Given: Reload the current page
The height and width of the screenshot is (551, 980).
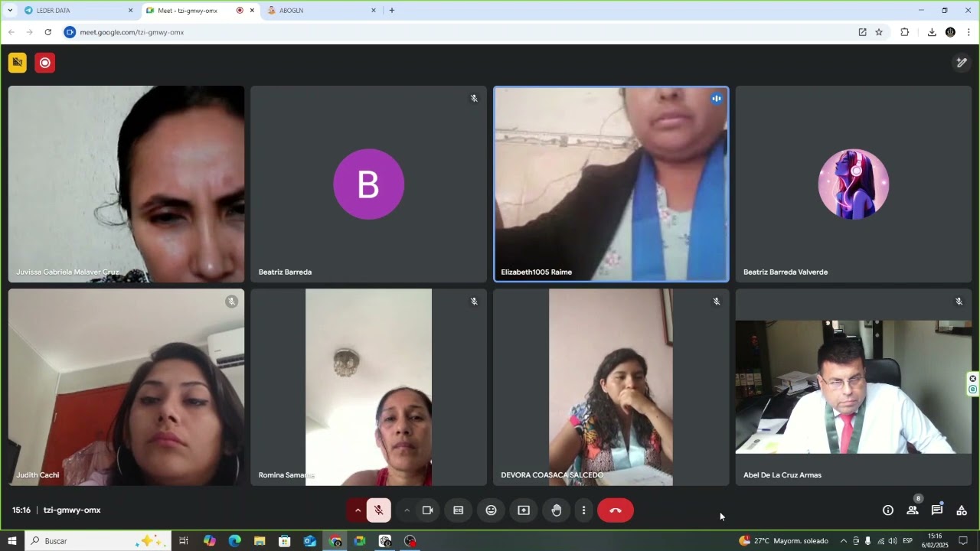Looking at the screenshot, I should [x=47, y=32].
